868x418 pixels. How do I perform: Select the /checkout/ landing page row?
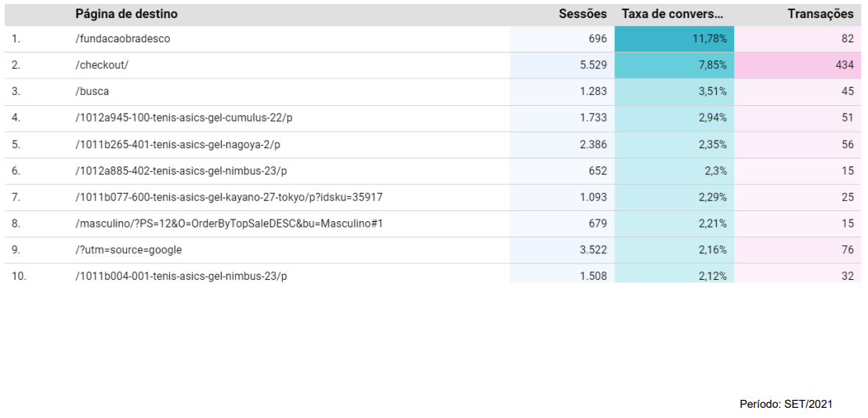pyautogui.click(x=102, y=65)
